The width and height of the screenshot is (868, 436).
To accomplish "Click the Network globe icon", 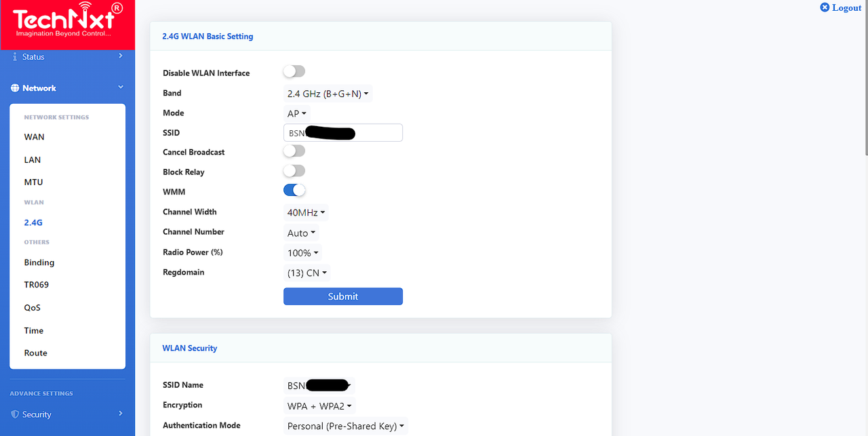I will (15, 88).
